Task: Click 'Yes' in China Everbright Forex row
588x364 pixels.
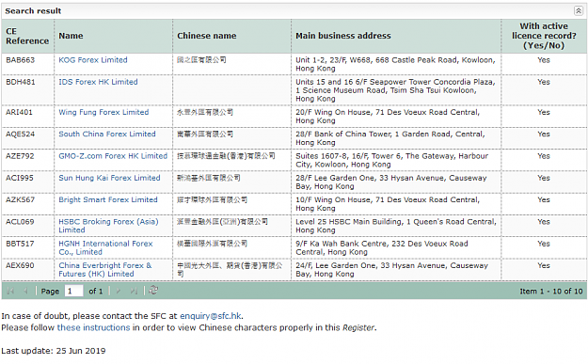Action: pos(544,265)
